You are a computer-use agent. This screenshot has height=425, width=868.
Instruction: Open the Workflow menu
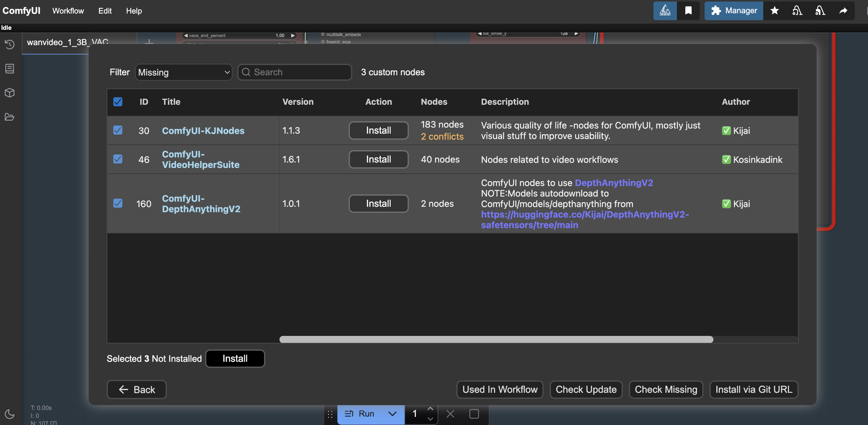coord(68,11)
